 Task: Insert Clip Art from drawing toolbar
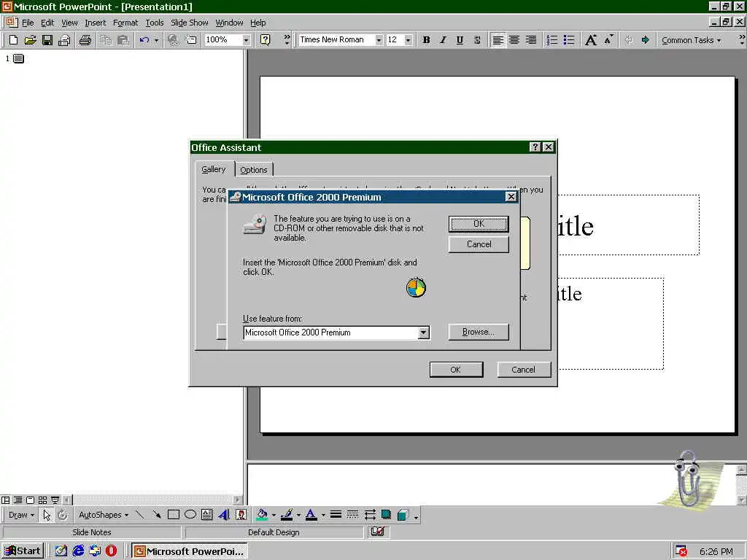241,514
